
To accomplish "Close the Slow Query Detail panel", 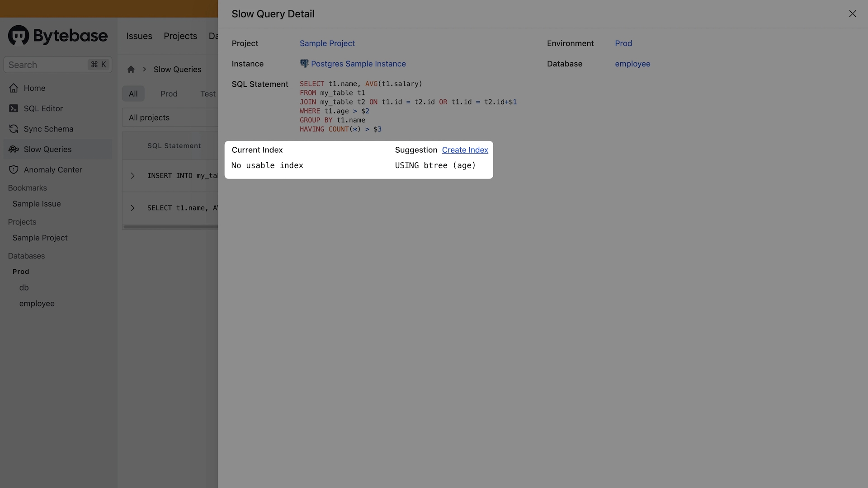I will tap(853, 14).
